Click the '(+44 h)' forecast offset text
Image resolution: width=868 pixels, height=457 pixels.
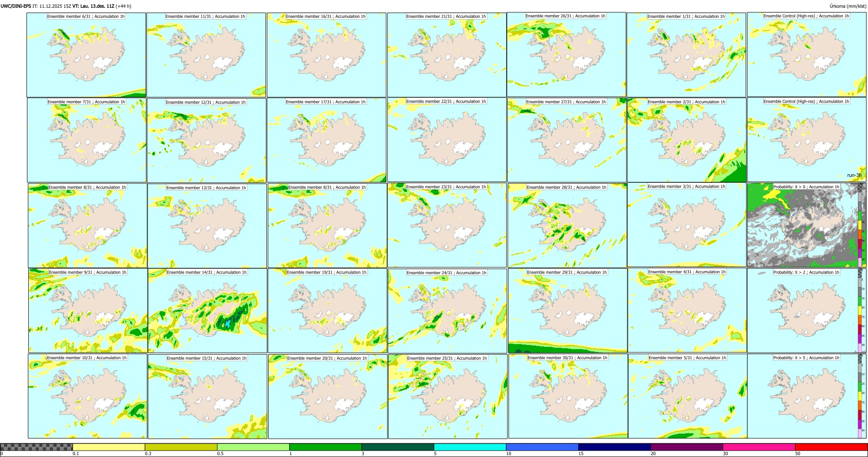124,6
